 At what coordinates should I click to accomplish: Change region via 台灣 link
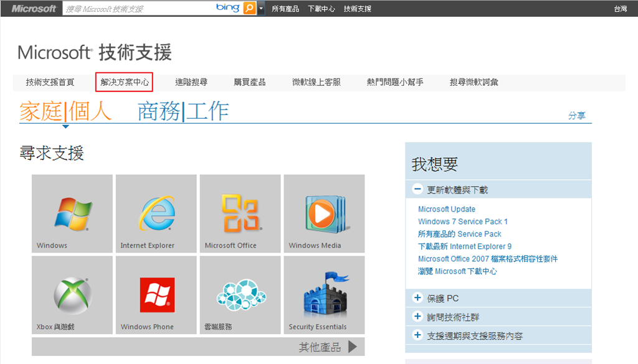point(621,9)
